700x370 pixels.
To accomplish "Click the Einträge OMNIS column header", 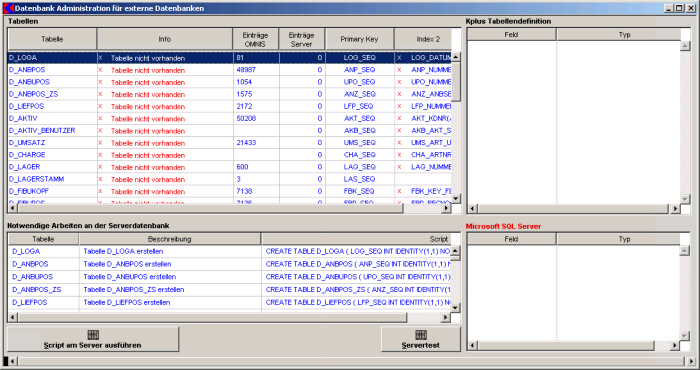I will (255, 39).
